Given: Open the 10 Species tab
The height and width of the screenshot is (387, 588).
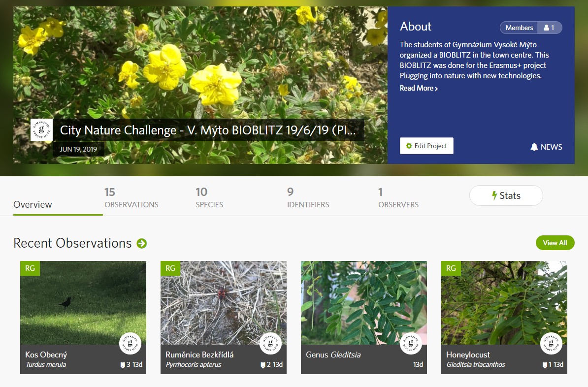Looking at the screenshot, I should point(209,198).
